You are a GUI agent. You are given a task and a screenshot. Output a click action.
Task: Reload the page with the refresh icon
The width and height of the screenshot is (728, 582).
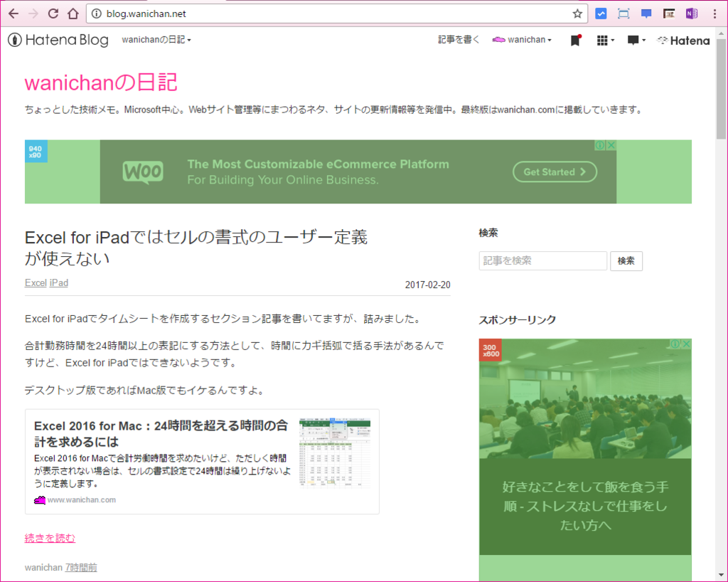coord(53,14)
